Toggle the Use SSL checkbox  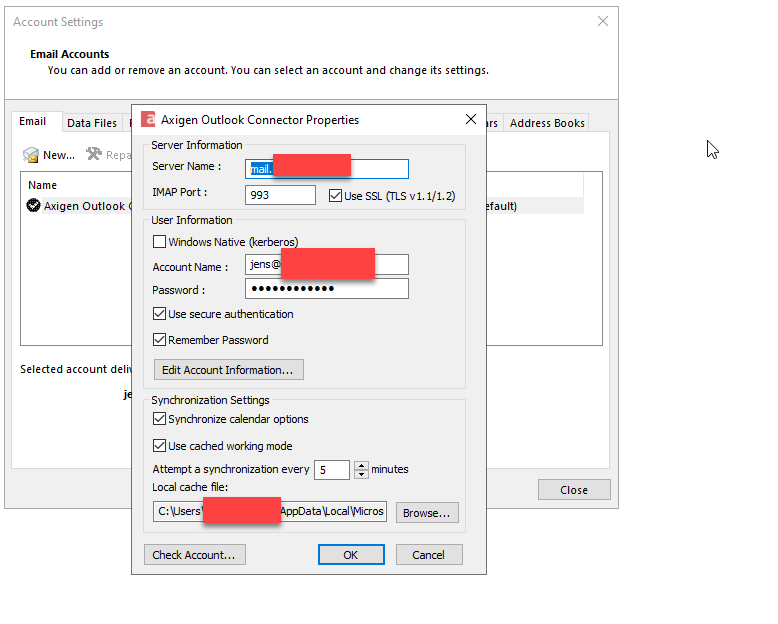tap(336, 195)
